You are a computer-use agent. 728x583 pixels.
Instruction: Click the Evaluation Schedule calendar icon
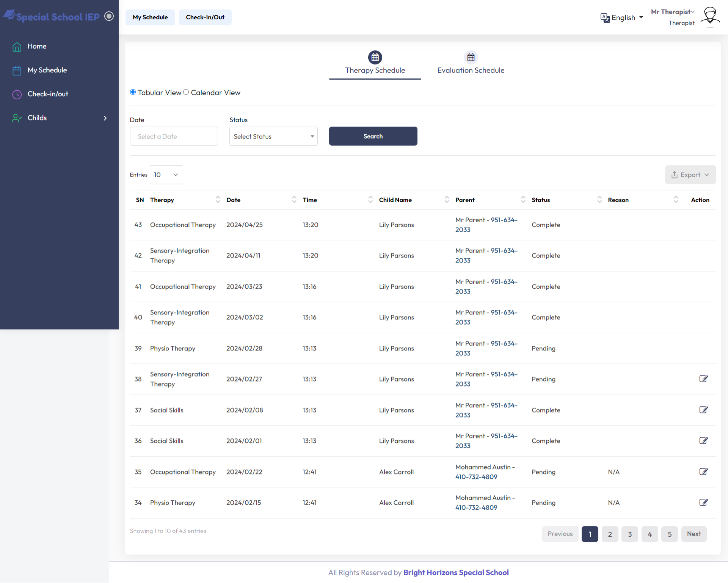click(x=471, y=58)
